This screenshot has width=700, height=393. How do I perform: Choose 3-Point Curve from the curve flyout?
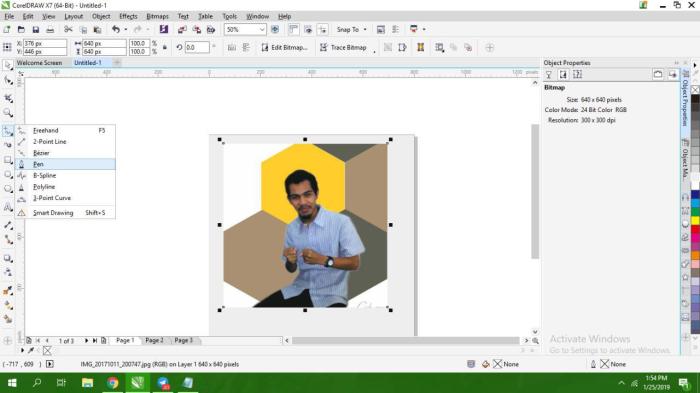pyautogui.click(x=65, y=198)
